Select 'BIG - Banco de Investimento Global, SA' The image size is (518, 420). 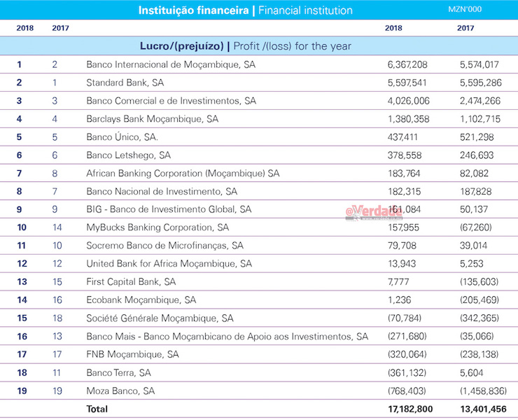click(169, 209)
